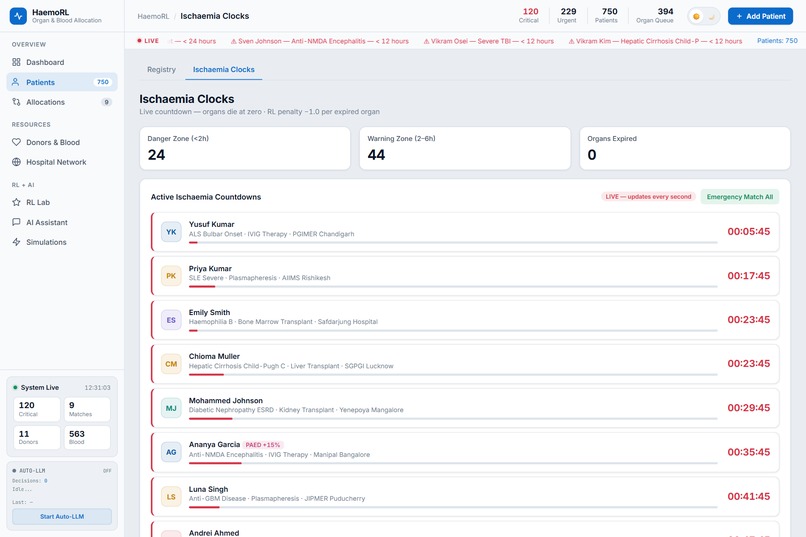Select the Patients sidebar item
The height and width of the screenshot is (537, 806).
coord(62,82)
